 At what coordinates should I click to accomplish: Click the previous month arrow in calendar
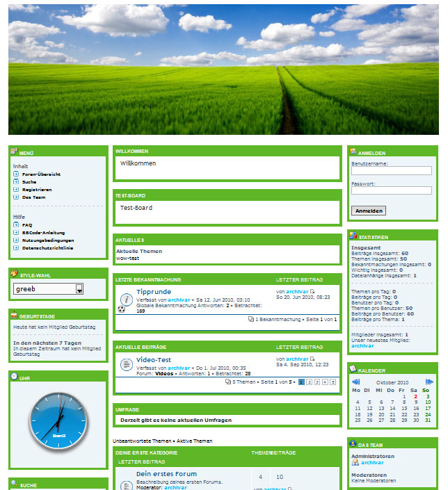355,382
